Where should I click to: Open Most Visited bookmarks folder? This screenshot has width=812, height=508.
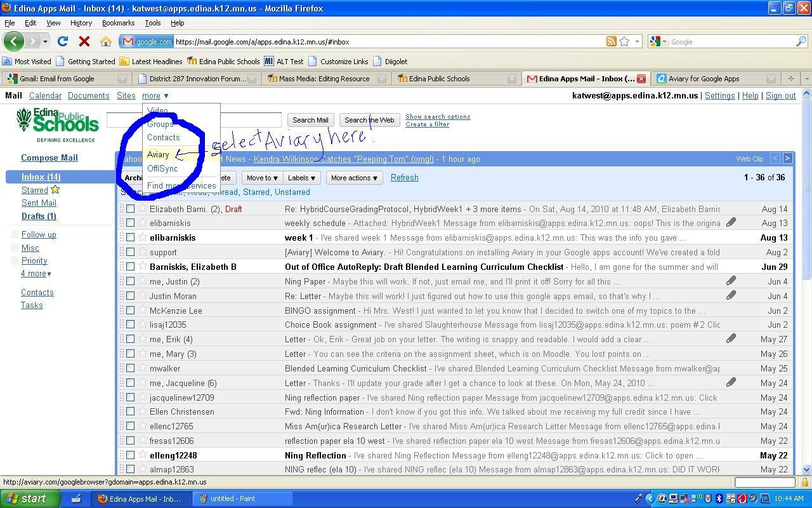point(27,62)
